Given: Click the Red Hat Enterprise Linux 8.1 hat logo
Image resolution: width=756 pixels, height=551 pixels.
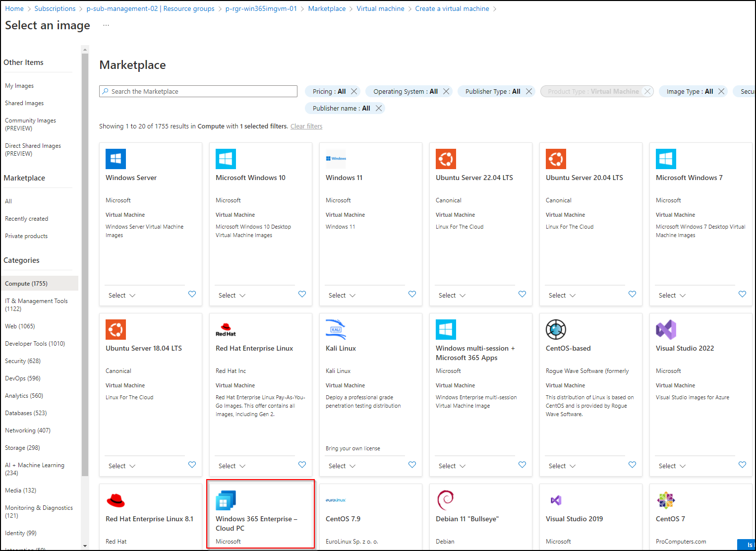Looking at the screenshot, I should point(116,501).
